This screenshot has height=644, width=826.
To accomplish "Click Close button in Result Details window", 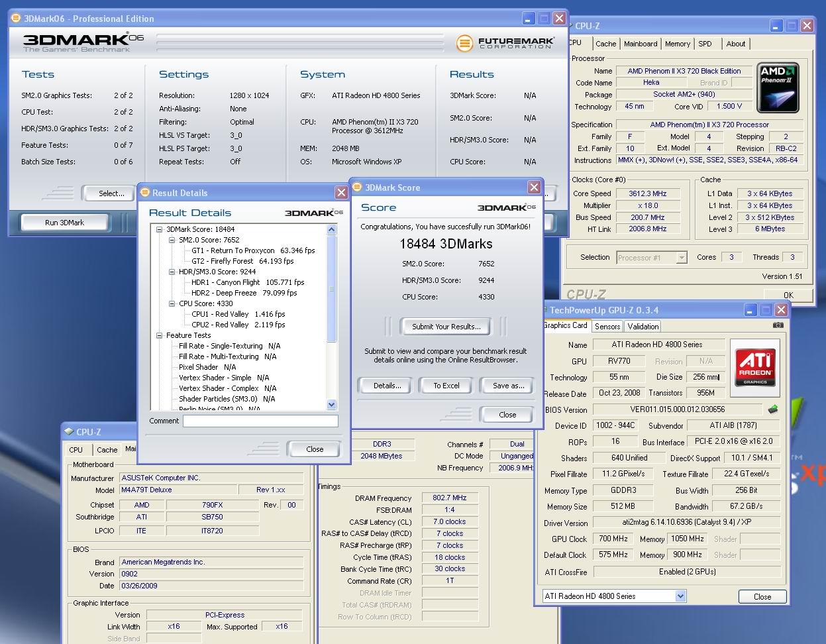I will click(x=315, y=449).
